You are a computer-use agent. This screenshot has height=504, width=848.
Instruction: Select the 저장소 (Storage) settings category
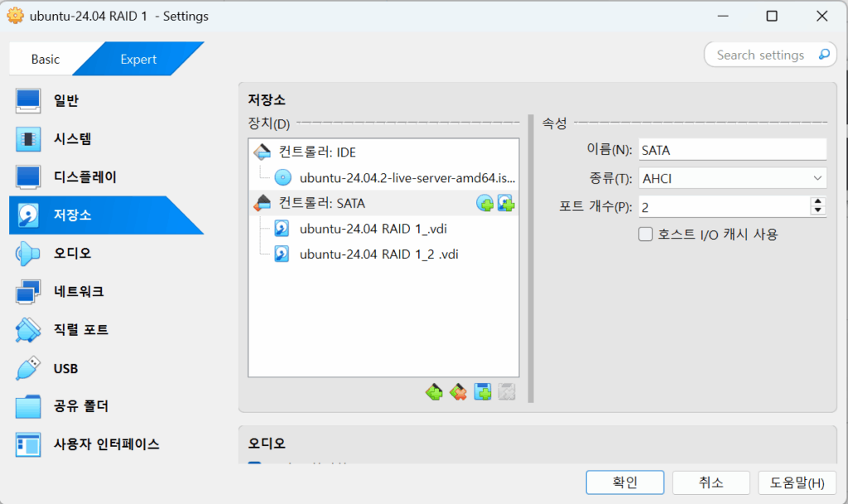(106, 215)
